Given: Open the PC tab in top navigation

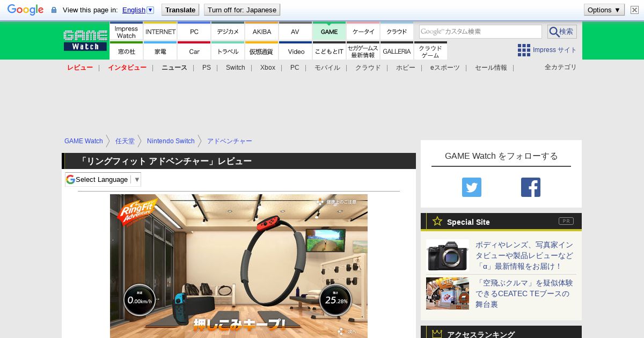Looking at the screenshot, I should tap(194, 31).
